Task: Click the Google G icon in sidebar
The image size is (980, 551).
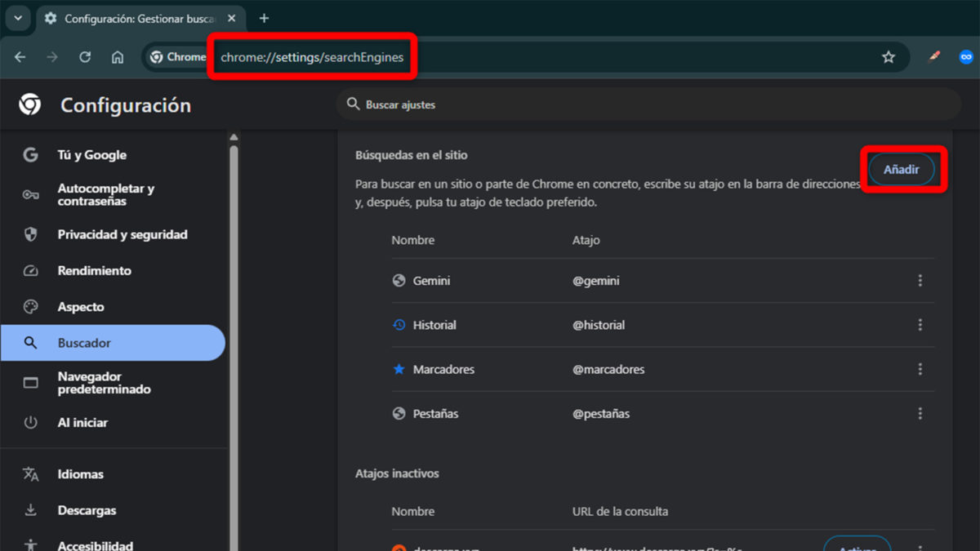Action: (30, 155)
